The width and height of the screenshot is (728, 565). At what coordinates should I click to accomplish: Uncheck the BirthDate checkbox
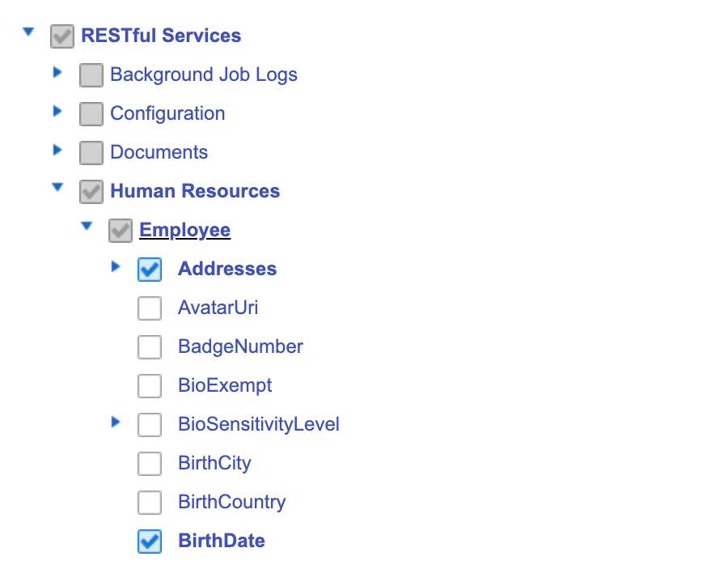click(150, 542)
